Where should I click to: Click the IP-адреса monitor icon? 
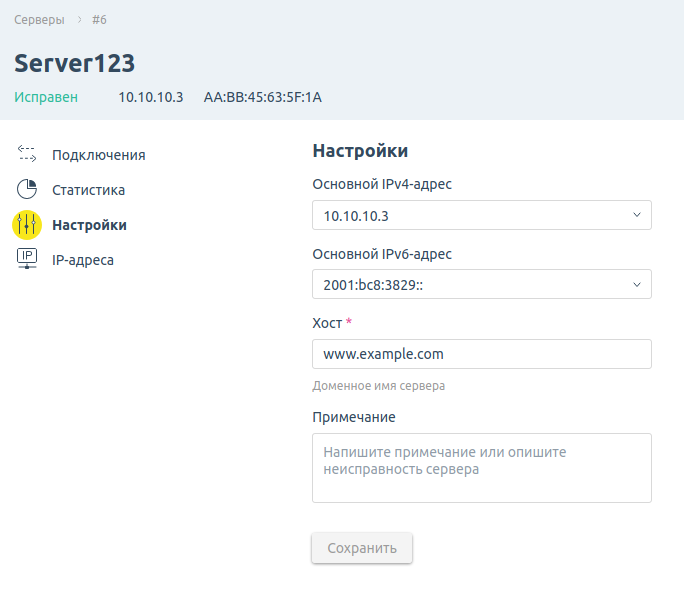(x=27, y=259)
